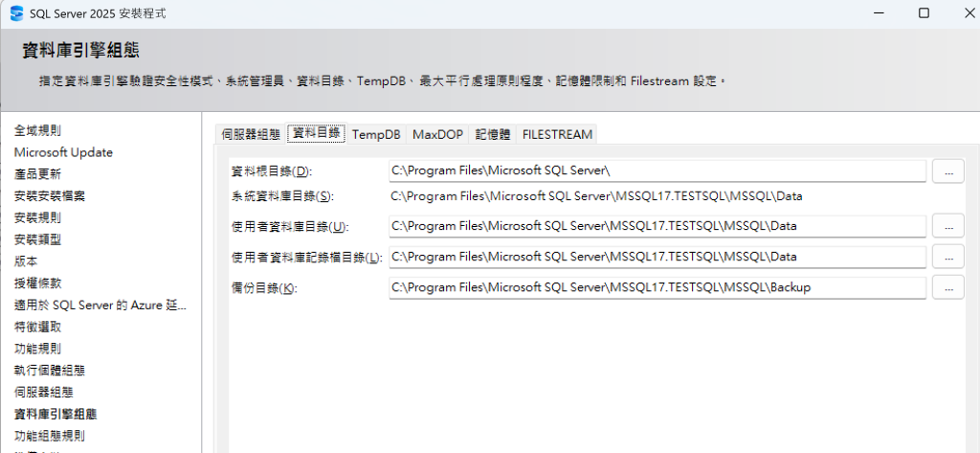Browse for the 使用者資料庫記錄檔目錄 folder
The width and height of the screenshot is (980, 453).
[948, 256]
